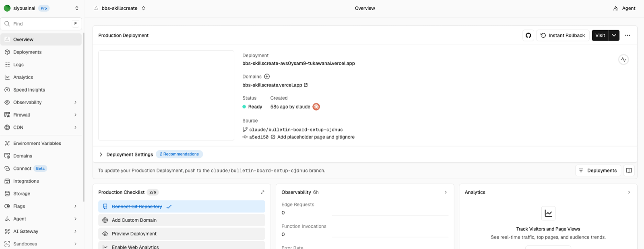The width and height of the screenshot is (644, 249).
Task: Click the deployment preview thumbnail
Action: point(166,95)
